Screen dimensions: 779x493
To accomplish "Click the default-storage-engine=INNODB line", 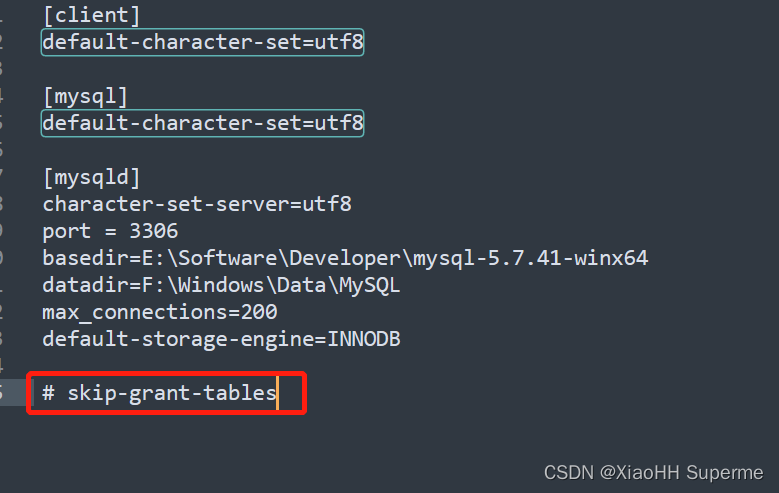I will 221,339.
